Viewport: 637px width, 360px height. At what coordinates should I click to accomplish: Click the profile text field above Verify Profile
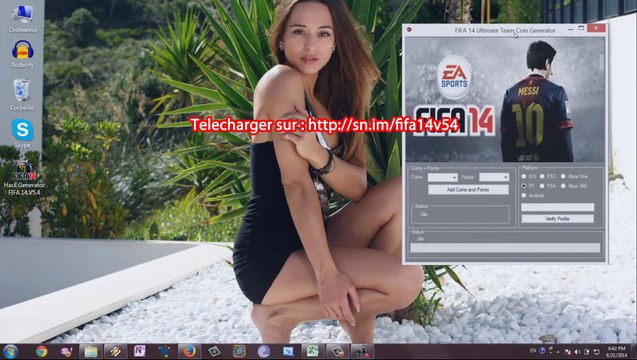557,207
